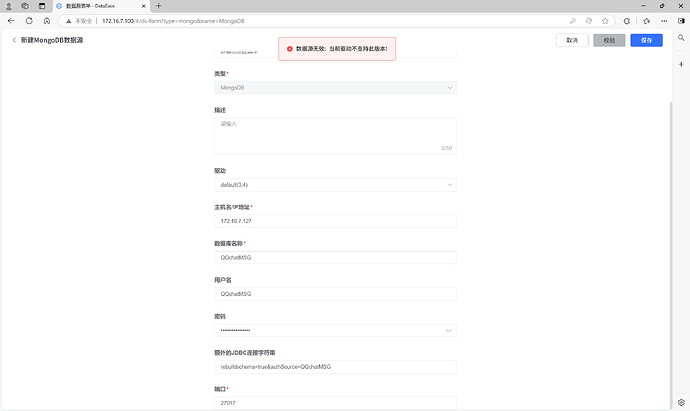Toggle the browser sidebar panel icon
The height and width of the screenshot is (411, 690).
coord(681,21)
